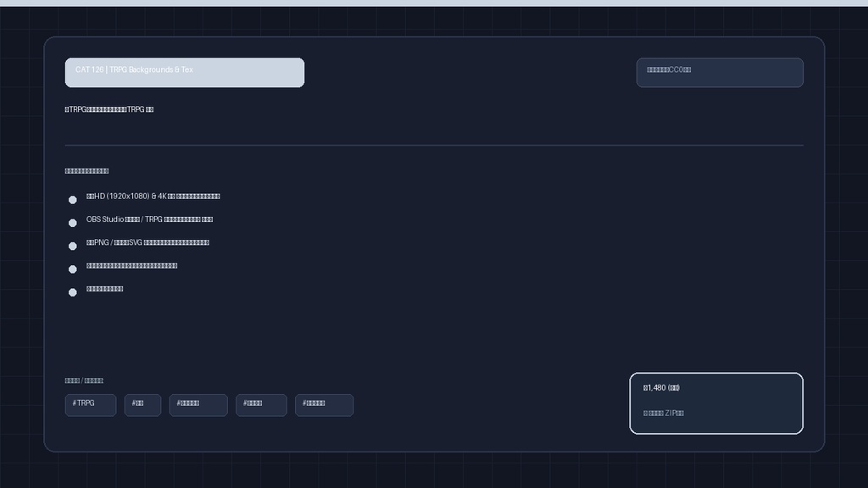
Task: Click the PNG / SVG format feature line
Action: pos(147,243)
